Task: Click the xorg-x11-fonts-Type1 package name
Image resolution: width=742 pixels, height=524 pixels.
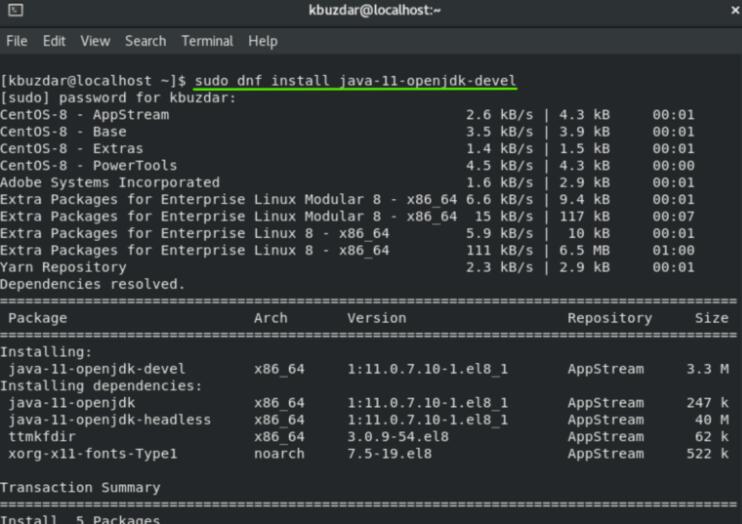Action: [93, 453]
